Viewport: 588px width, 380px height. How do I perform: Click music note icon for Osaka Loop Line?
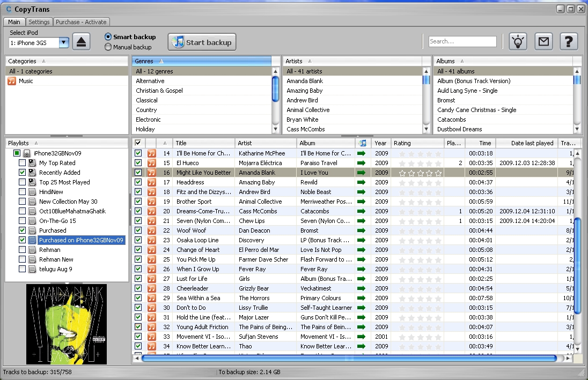click(151, 240)
